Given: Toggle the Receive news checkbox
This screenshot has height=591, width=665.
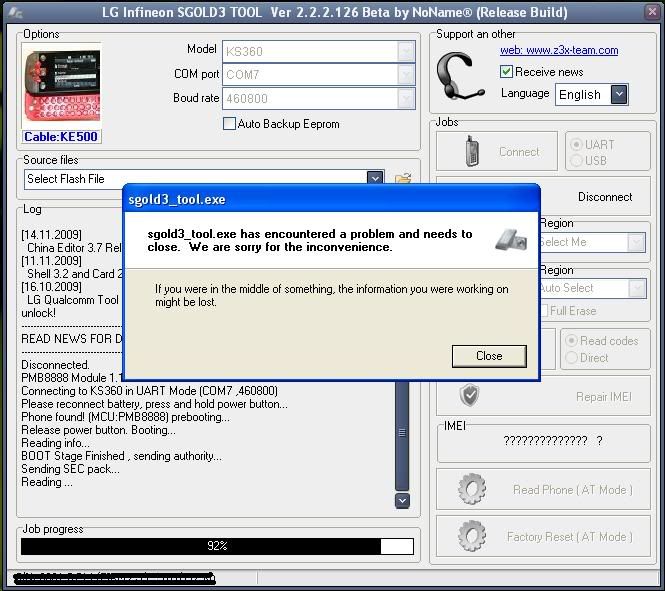Looking at the screenshot, I should click(x=506, y=71).
